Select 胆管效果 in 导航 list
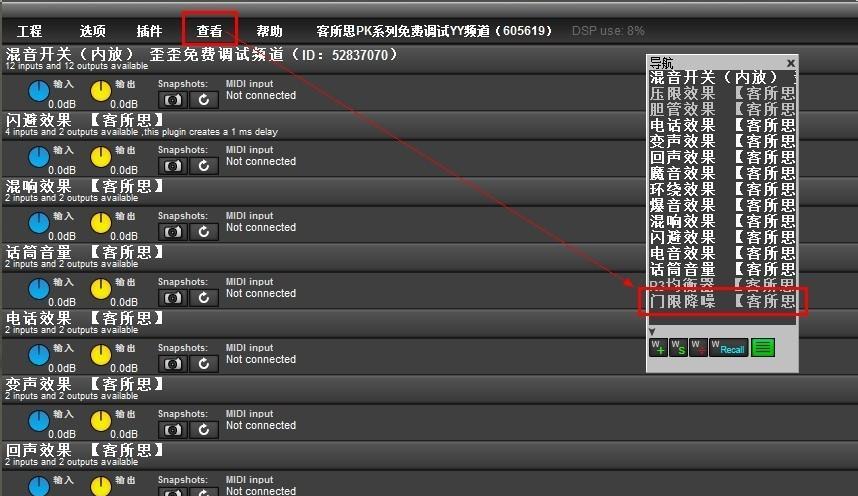The width and height of the screenshot is (858, 496). click(722, 109)
